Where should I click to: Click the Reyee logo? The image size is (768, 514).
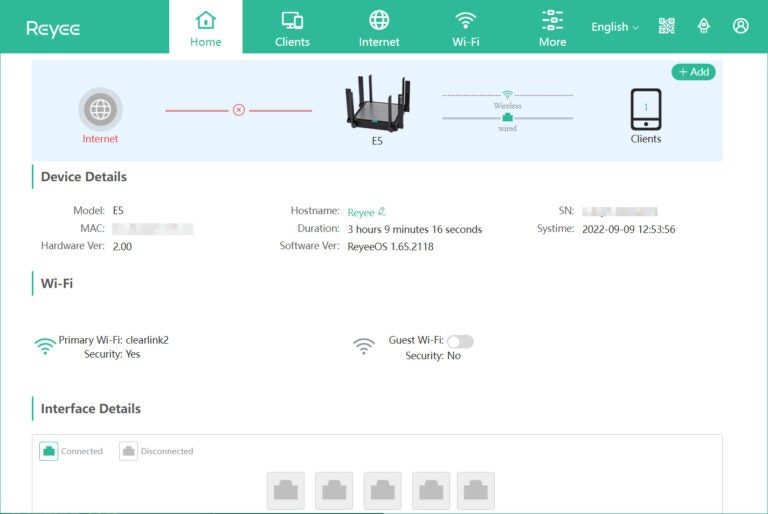point(53,28)
